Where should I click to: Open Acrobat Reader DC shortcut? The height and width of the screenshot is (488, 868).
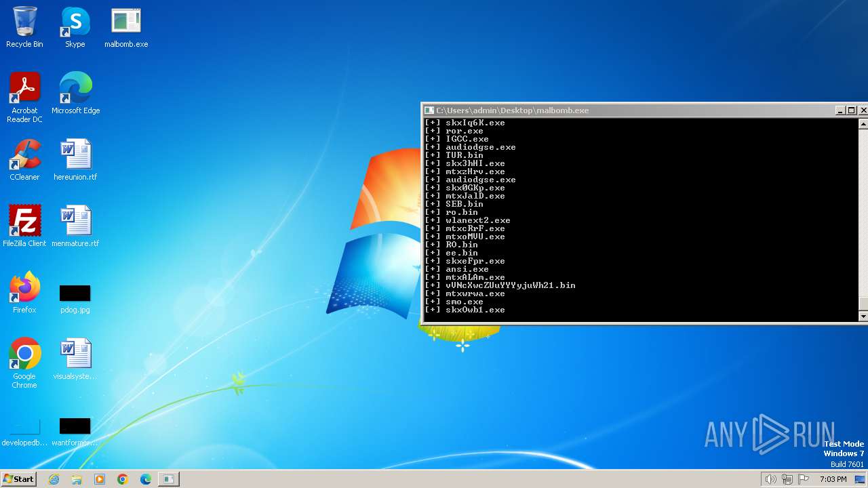click(x=24, y=97)
